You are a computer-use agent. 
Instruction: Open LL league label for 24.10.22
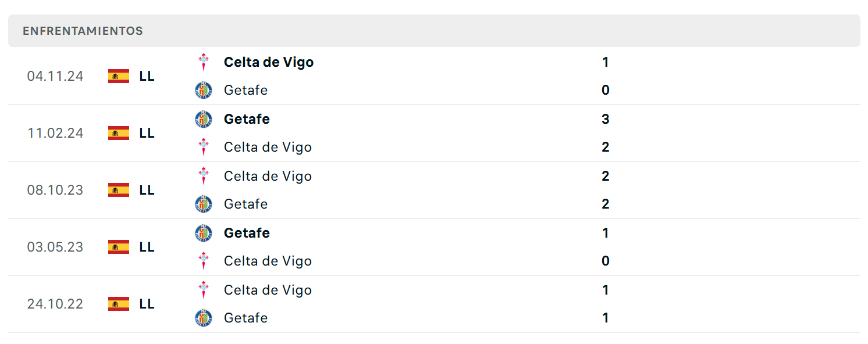[147, 304]
